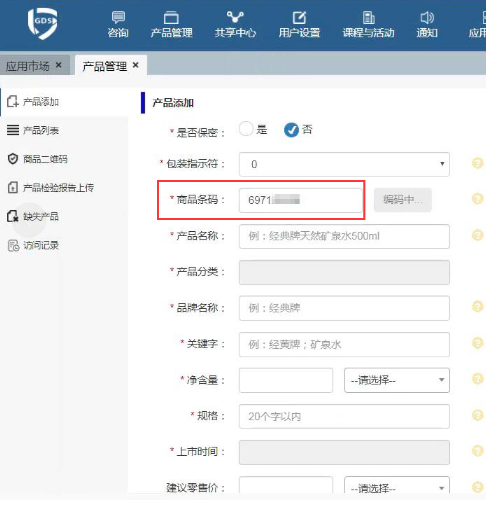Select the 否 radio option for 是否保密
This screenshot has width=486, height=506.
[291, 130]
